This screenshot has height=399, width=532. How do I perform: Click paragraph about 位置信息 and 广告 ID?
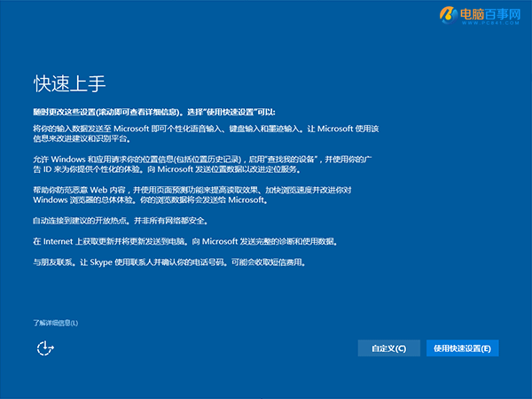click(202, 164)
